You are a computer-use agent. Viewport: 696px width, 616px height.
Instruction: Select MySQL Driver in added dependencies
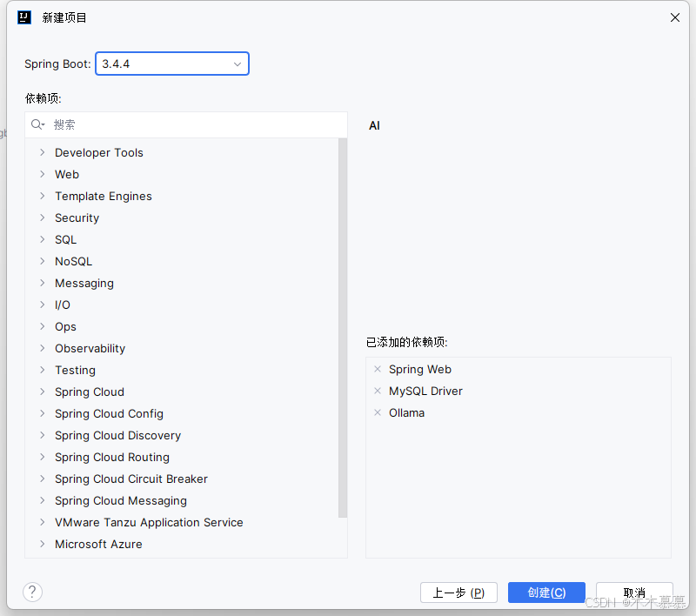425,391
